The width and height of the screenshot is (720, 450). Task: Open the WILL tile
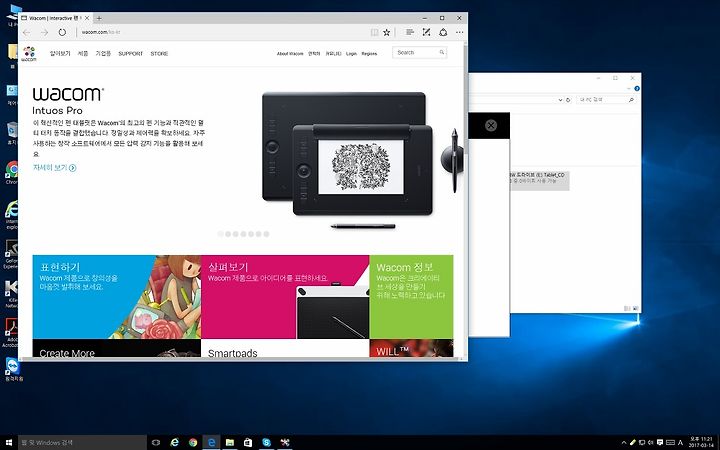point(411,349)
